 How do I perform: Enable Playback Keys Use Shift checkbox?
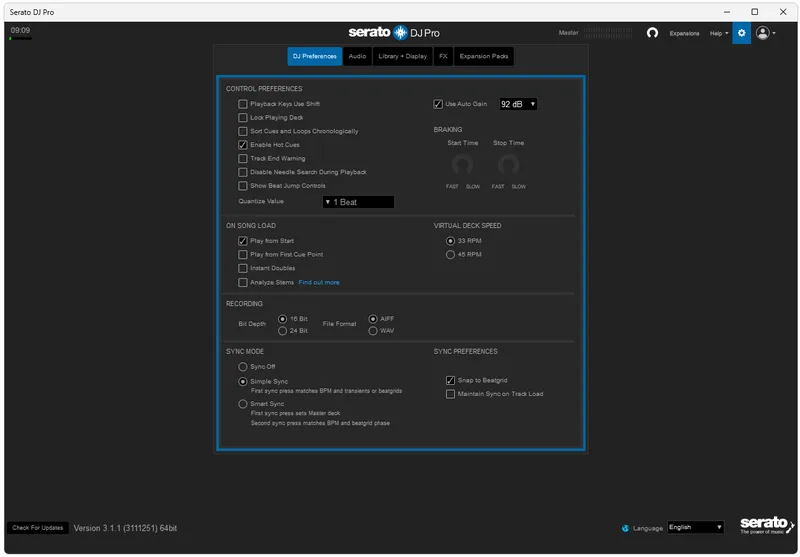coord(243,104)
